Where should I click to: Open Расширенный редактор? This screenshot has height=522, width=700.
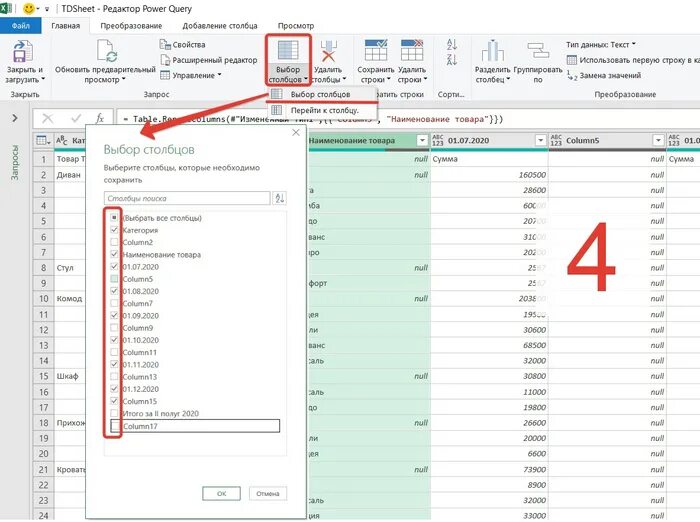pos(208,60)
